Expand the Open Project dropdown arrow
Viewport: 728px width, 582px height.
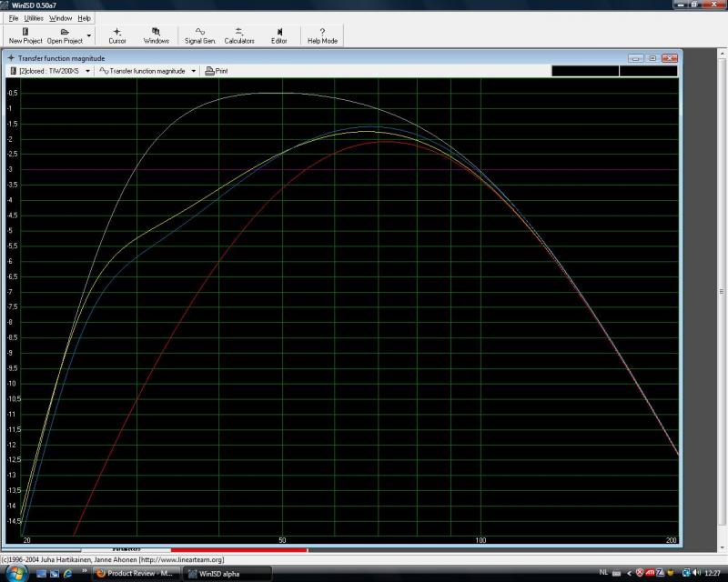88,36
